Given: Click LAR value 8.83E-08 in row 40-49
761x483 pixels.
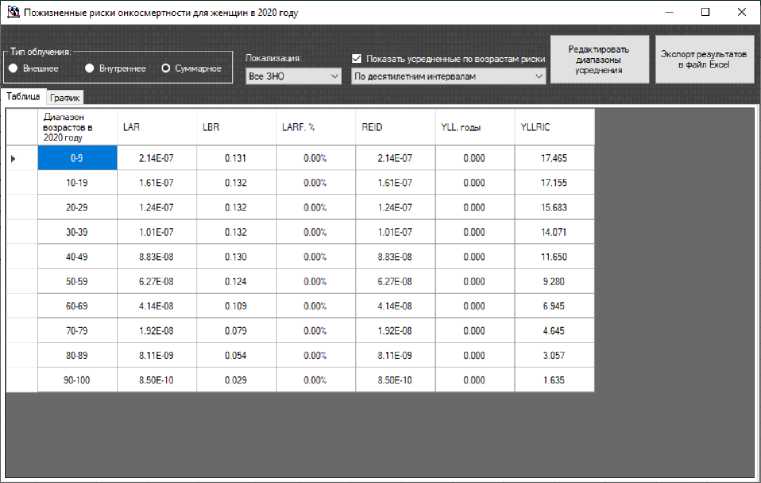Looking at the screenshot, I should click(157, 257).
